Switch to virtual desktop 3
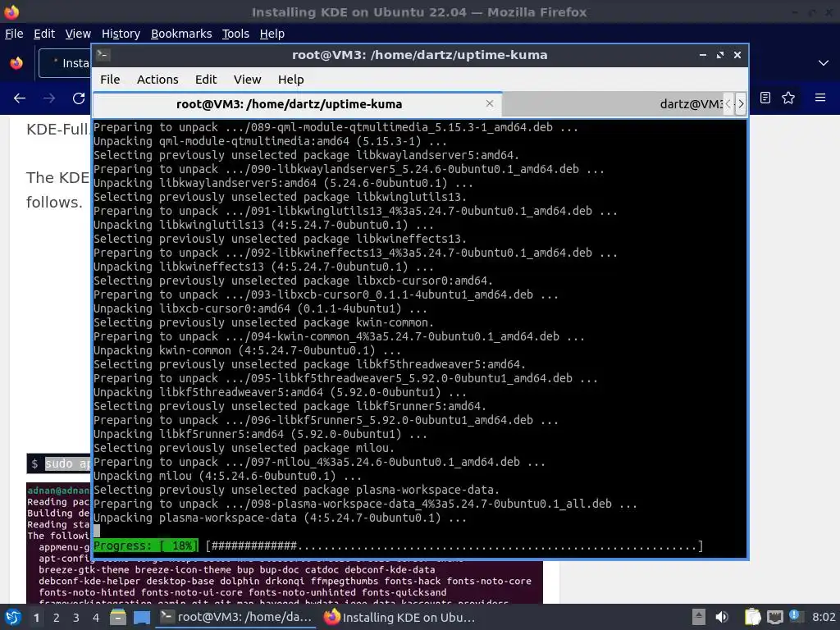 click(x=76, y=618)
